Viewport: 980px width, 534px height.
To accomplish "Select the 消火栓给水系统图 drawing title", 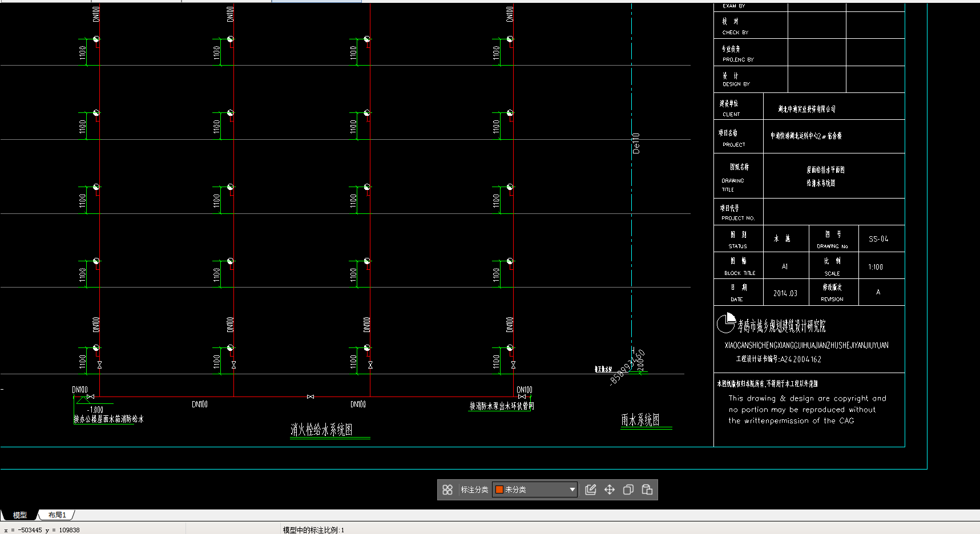I will pos(321,430).
